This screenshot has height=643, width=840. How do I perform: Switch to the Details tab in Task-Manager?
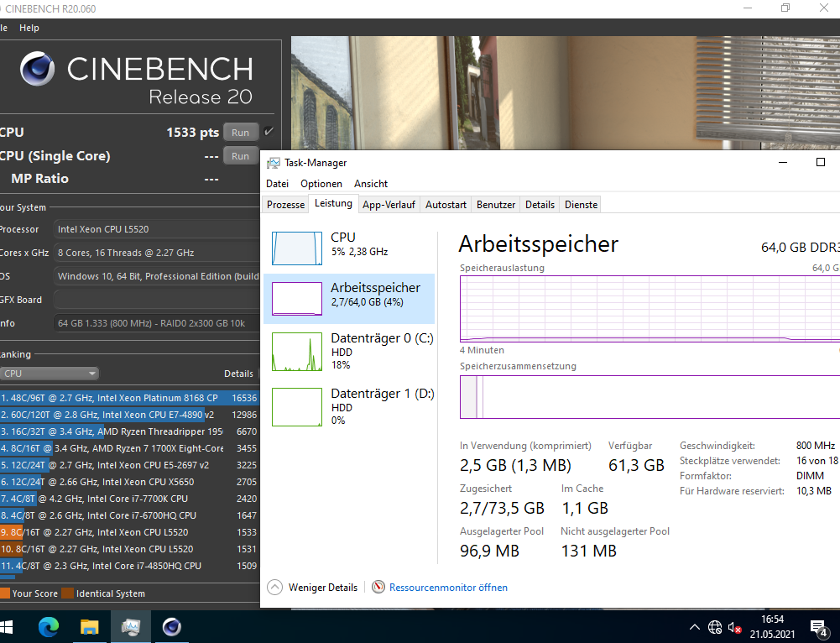click(x=540, y=205)
